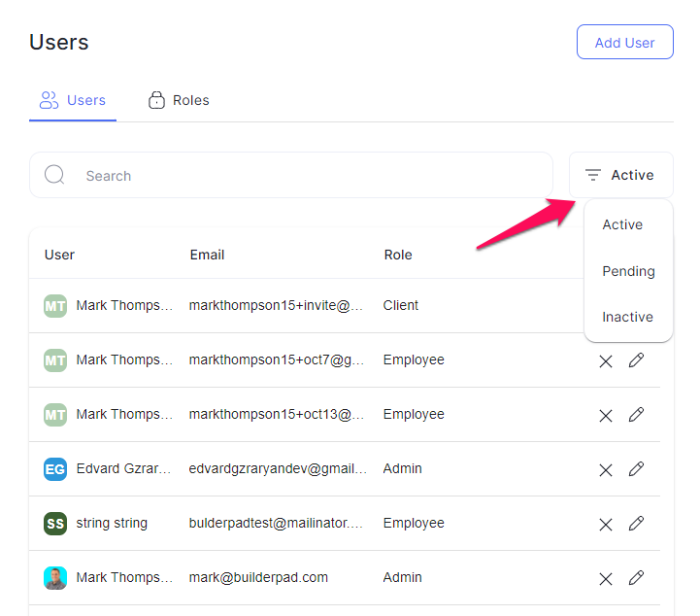
Task: Switch to the Users tab
Action: pyautogui.click(x=73, y=100)
